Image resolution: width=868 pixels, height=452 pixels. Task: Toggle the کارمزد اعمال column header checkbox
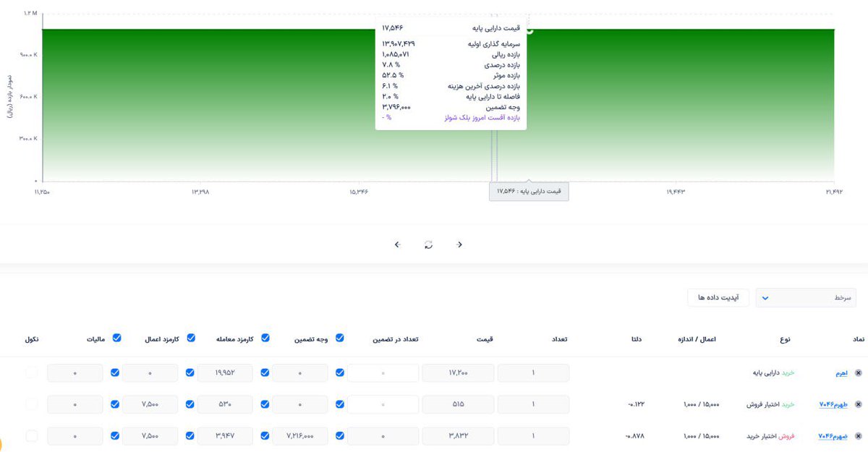(191, 338)
